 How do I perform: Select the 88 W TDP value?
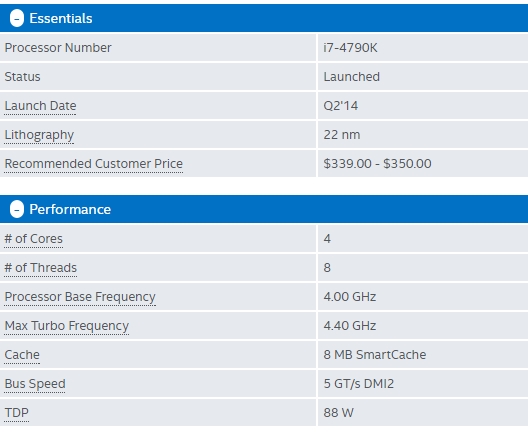tap(338, 413)
